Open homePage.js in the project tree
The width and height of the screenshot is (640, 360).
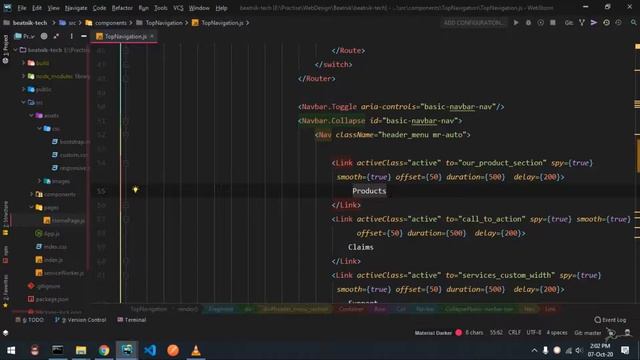(x=64, y=220)
